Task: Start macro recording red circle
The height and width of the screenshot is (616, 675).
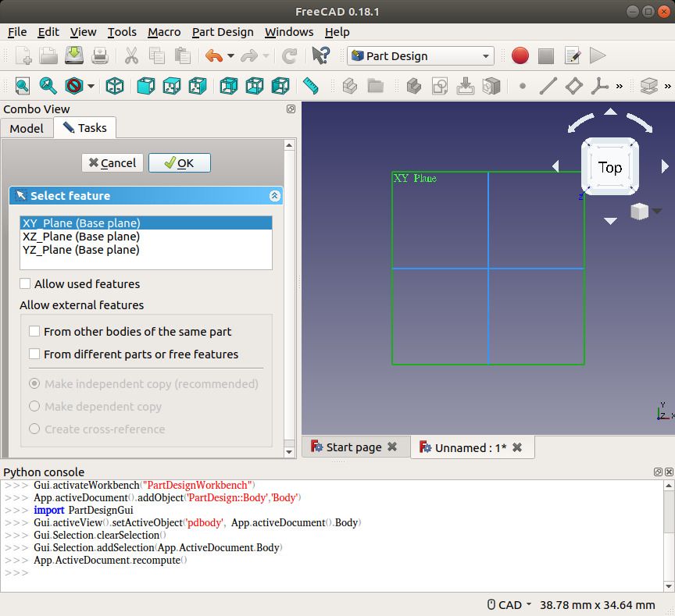Action: (x=520, y=56)
